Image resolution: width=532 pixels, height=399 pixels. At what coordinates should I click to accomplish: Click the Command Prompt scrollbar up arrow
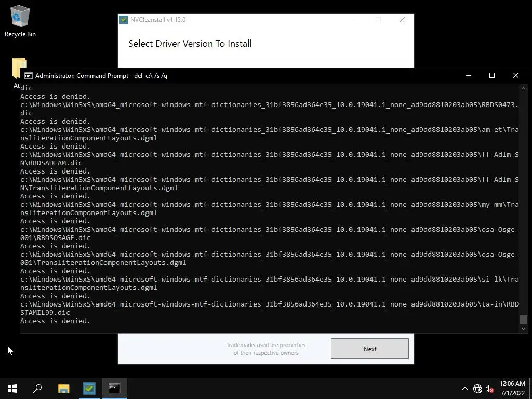[523, 88]
